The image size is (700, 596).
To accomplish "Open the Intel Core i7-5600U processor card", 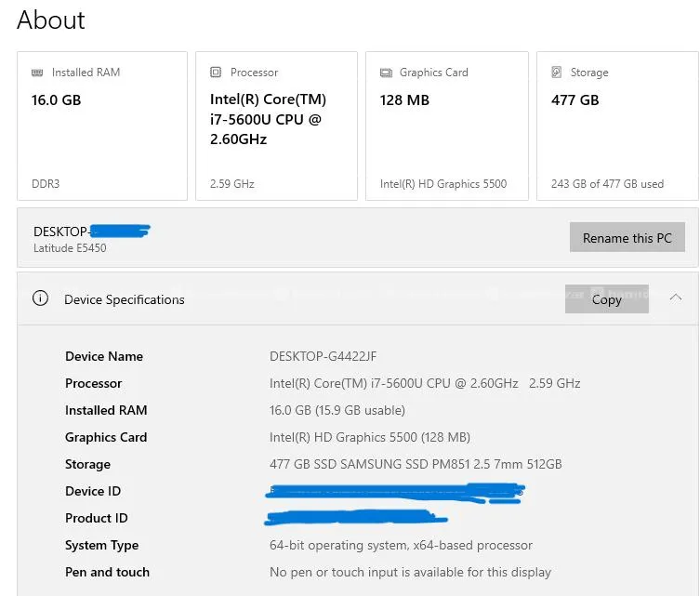I will point(276,126).
